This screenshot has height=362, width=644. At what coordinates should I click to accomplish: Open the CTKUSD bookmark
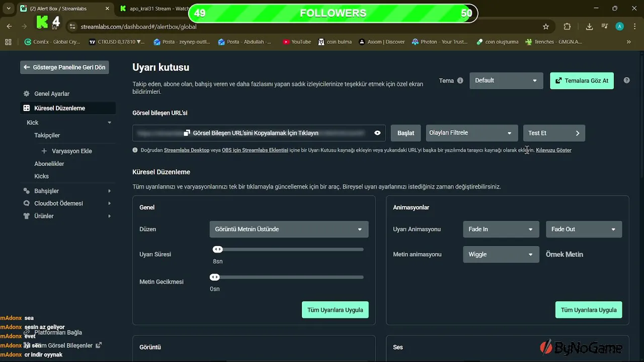(x=117, y=42)
